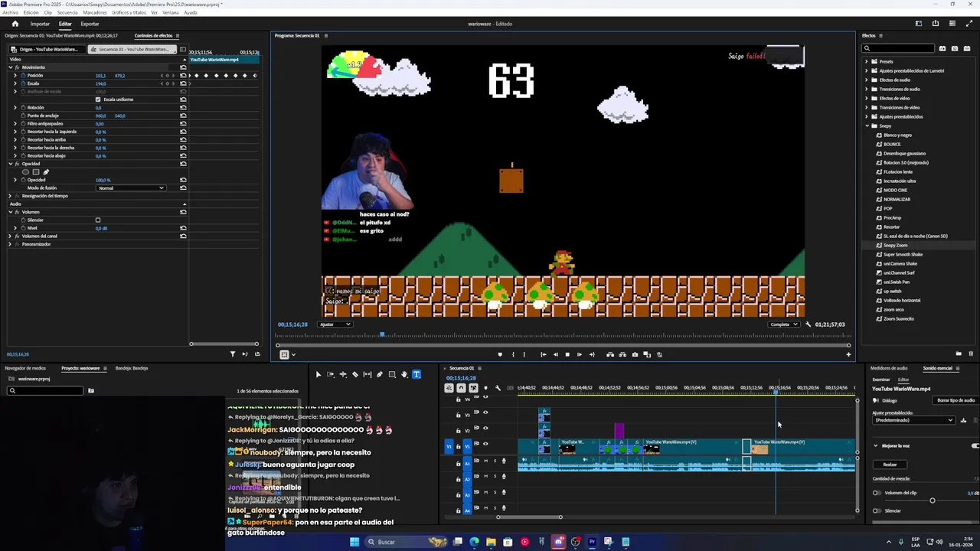The width and height of the screenshot is (980, 551).
Task: Open Navegador de medios tab
Action: click(25, 368)
